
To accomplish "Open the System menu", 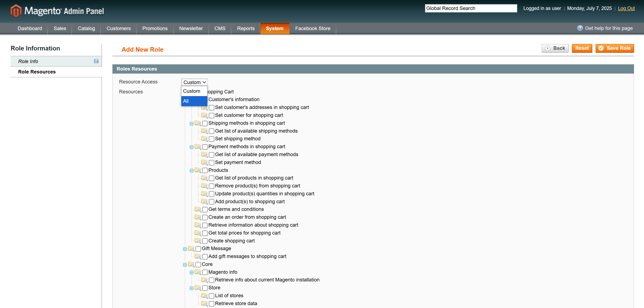I will pyautogui.click(x=275, y=28).
